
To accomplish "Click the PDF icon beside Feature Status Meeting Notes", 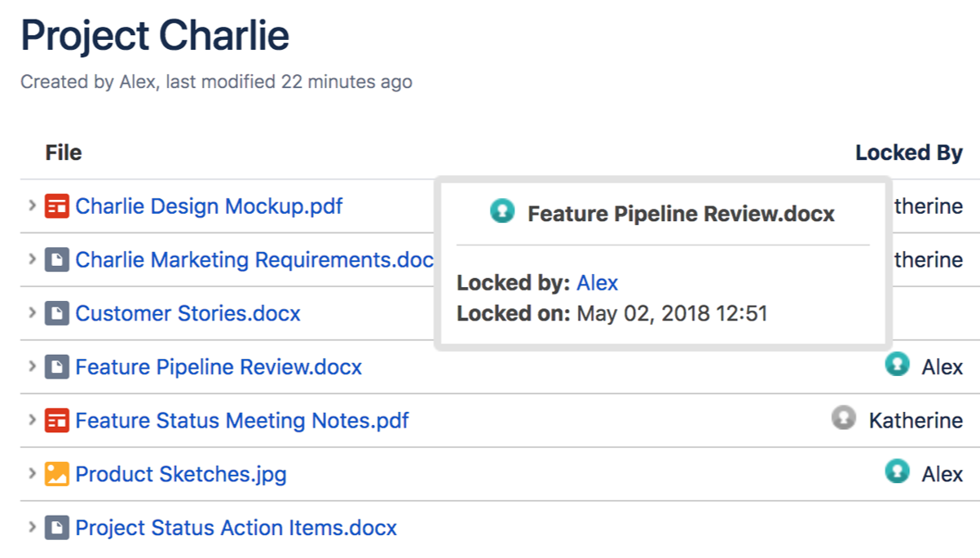I will click(56, 421).
